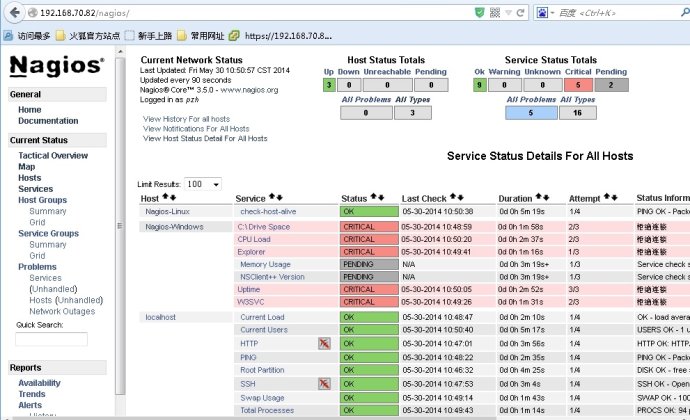This screenshot has height=420, width=690.
Task: Click View History For all hosts
Action: pyautogui.click(x=186, y=119)
